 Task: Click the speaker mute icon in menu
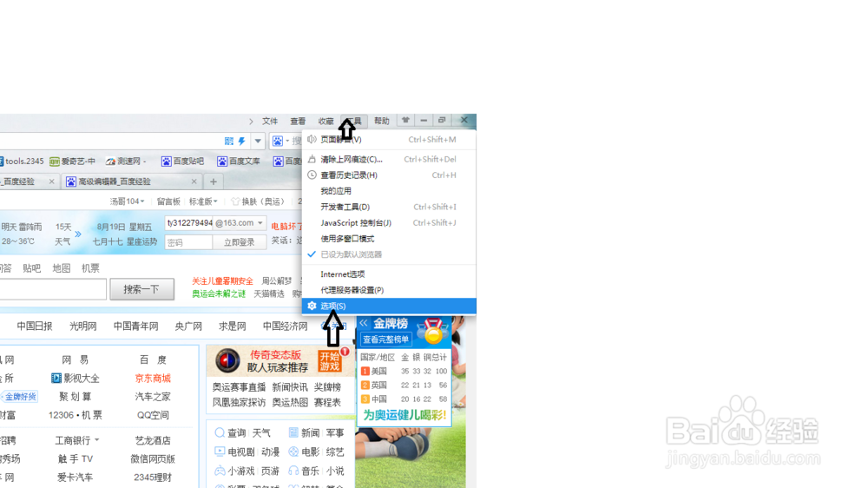[x=312, y=140]
